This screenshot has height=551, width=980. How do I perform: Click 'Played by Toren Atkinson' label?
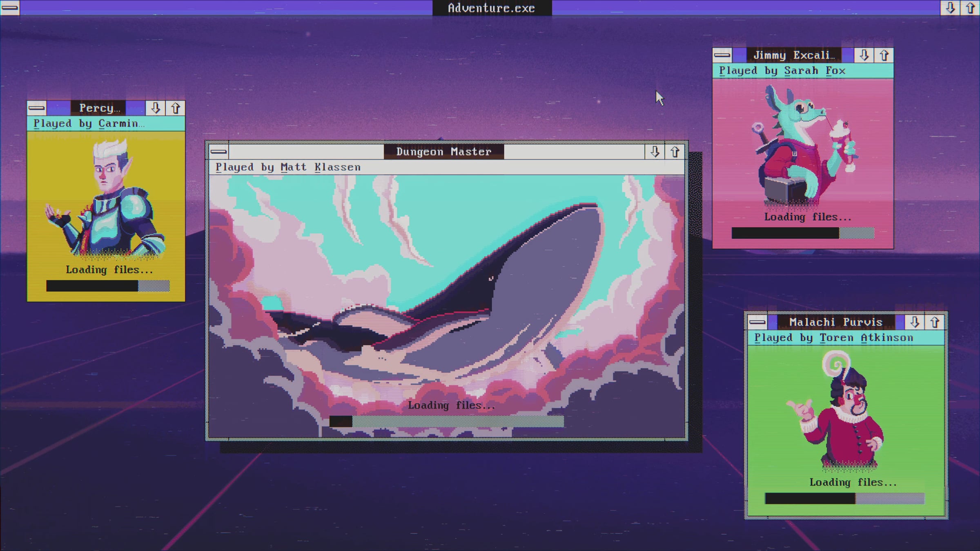pos(833,338)
